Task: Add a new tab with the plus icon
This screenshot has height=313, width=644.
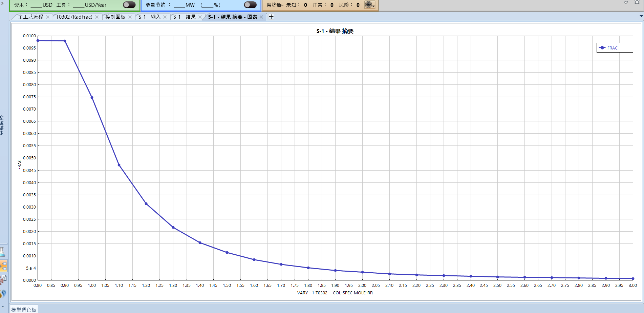Action: [x=271, y=17]
